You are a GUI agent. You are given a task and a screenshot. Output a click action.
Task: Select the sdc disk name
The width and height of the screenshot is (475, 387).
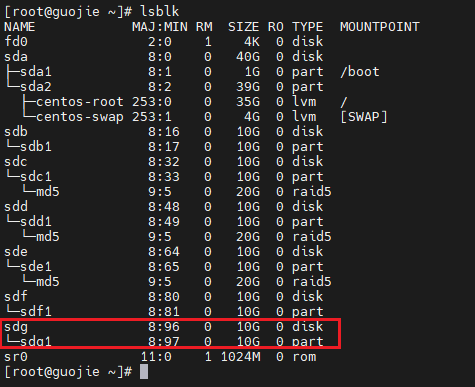(16, 162)
